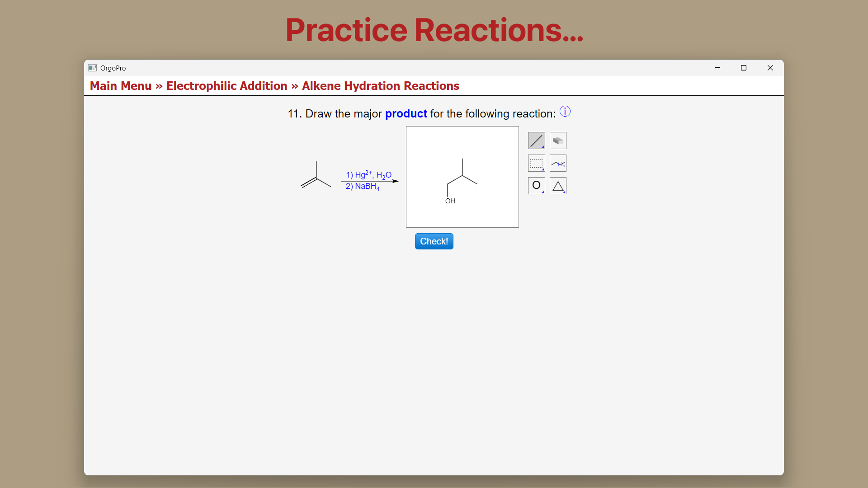Maximize the OrgoPro window
The image size is (868, 488).
point(743,68)
